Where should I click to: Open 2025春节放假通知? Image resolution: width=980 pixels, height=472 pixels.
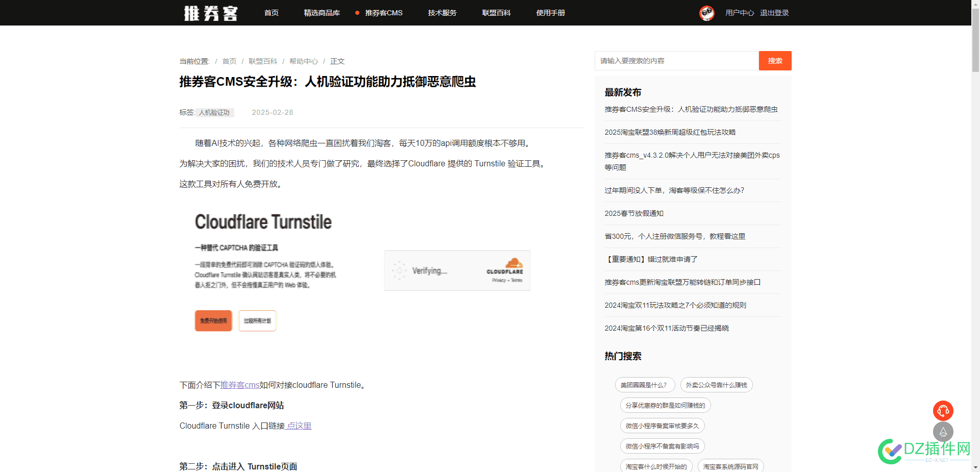634,213
